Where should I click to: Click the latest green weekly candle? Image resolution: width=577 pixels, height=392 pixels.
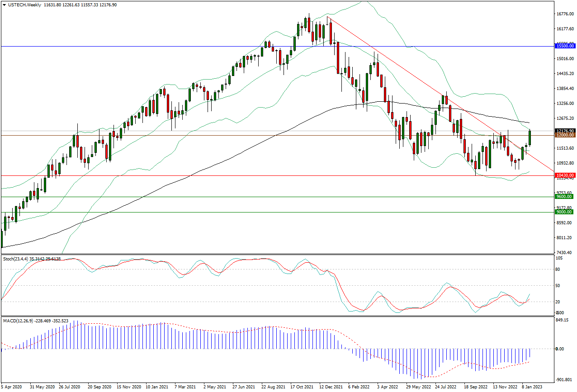[530, 137]
